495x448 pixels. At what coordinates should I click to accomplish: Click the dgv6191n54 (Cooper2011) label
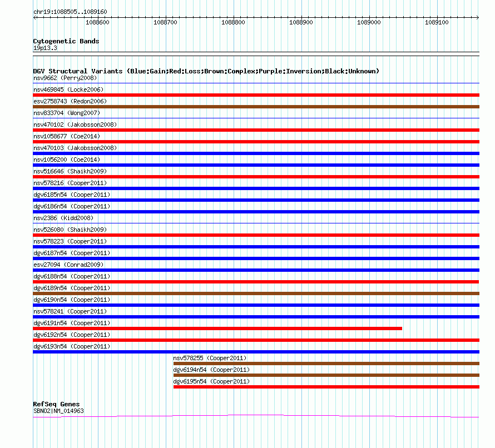click(72, 323)
